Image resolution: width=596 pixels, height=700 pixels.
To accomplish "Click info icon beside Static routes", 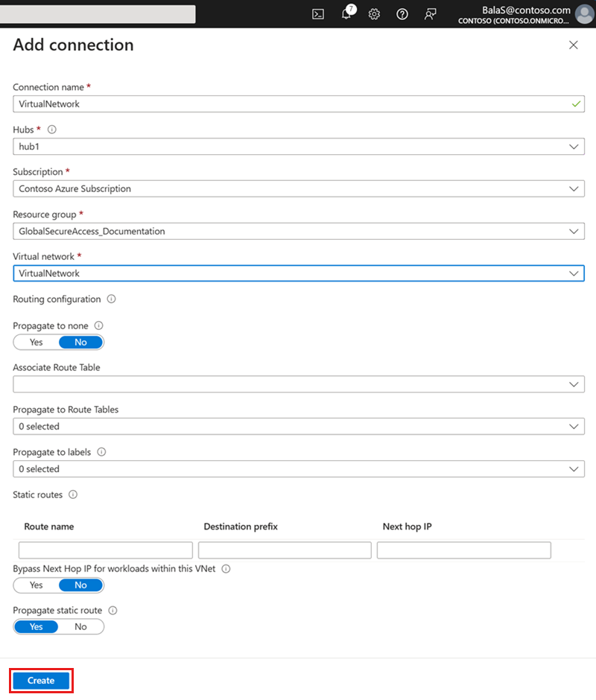I will point(73,494).
